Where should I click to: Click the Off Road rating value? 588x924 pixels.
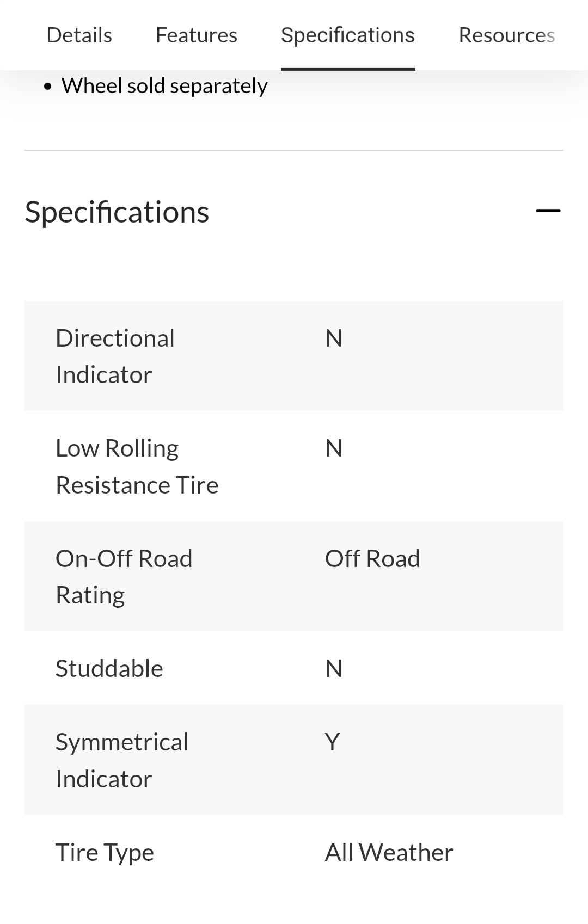click(x=372, y=559)
